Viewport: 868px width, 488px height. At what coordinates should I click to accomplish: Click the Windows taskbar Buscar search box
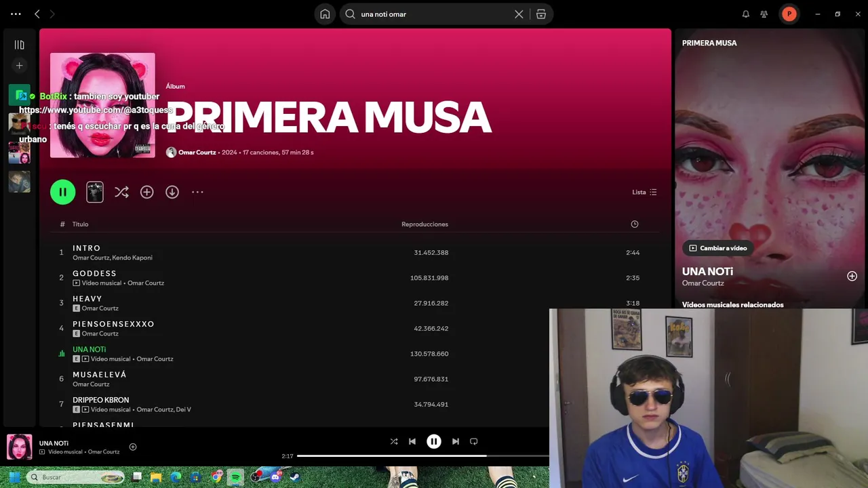(75, 477)
